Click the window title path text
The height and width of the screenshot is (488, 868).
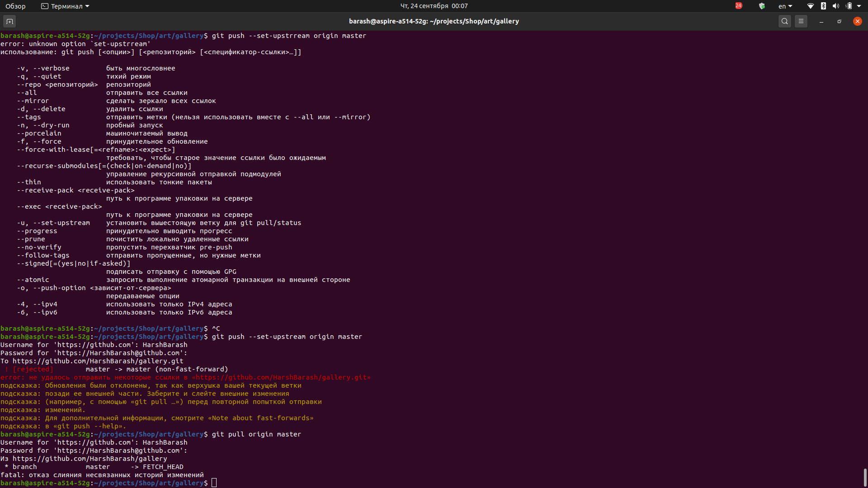coord(434,21)
